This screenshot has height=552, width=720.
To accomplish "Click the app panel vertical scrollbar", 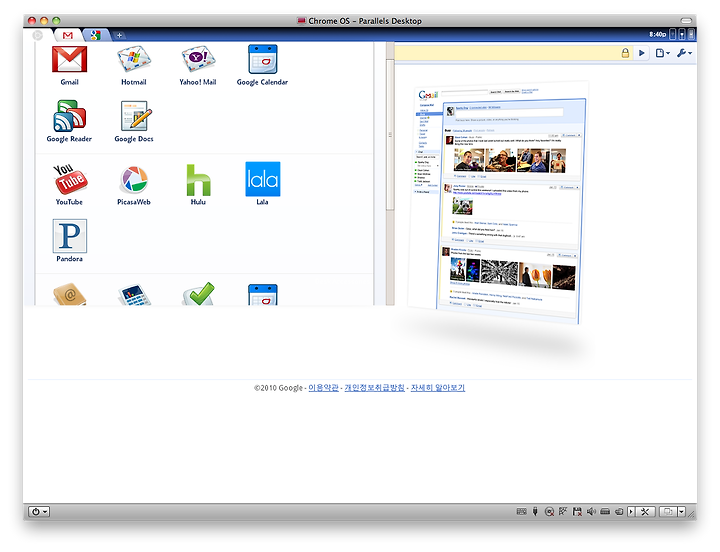I will tap(390, 134).
